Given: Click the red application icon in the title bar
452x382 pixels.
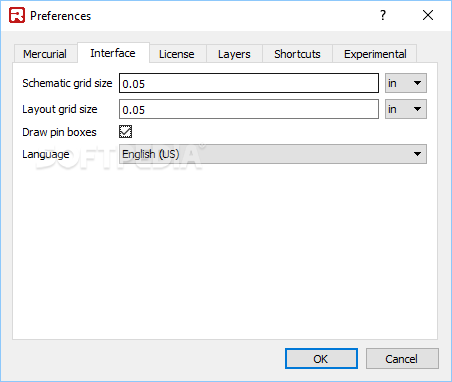Looking at the screenshot, I should [17, 15].
